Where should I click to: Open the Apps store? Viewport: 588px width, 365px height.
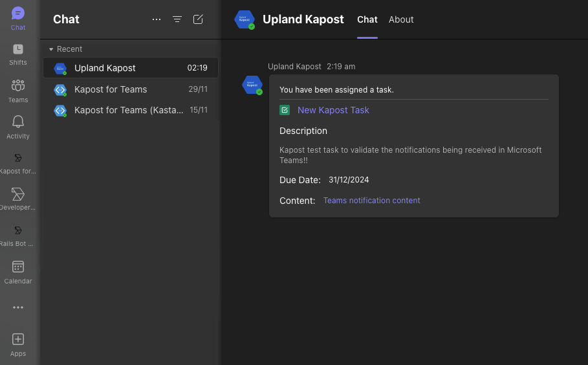tap(18, 345)
